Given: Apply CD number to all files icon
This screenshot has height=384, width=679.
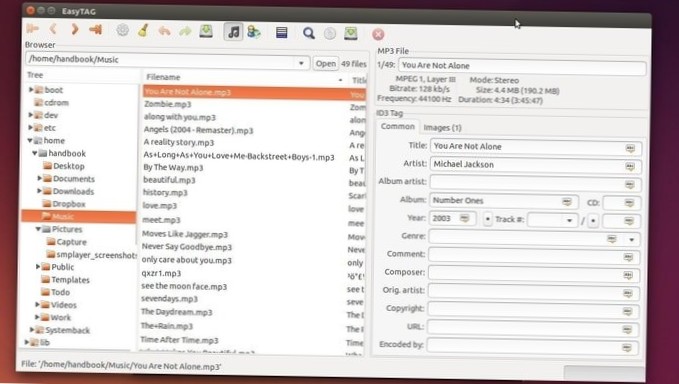Looking at the screenshot, I should [x=629, y=203].
